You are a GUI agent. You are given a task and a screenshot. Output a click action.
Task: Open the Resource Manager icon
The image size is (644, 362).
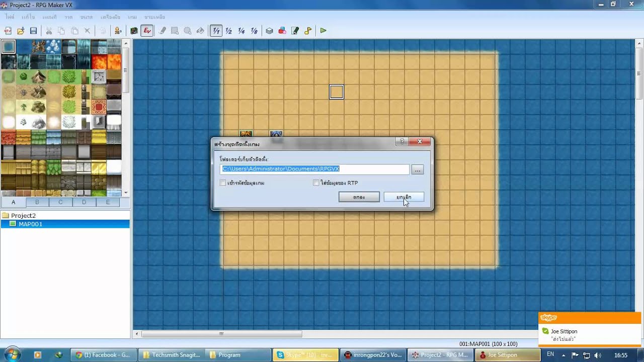[x=282, y=31]
